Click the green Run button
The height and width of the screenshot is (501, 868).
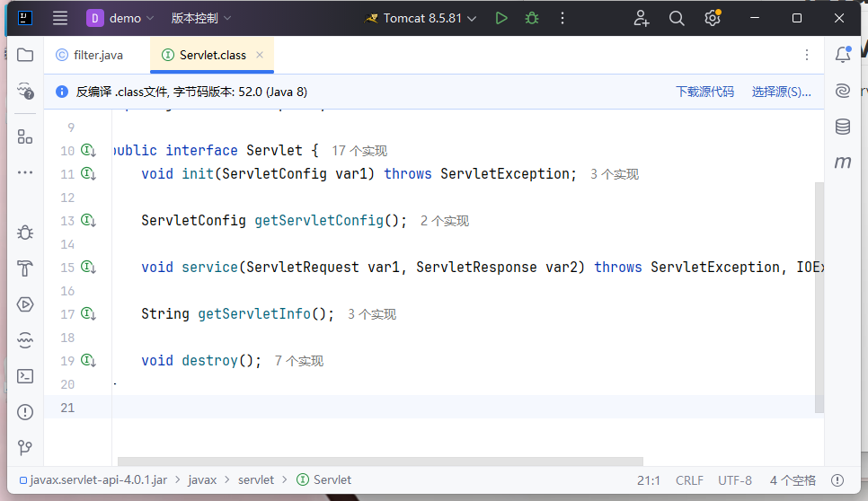[x=501, y=18]
